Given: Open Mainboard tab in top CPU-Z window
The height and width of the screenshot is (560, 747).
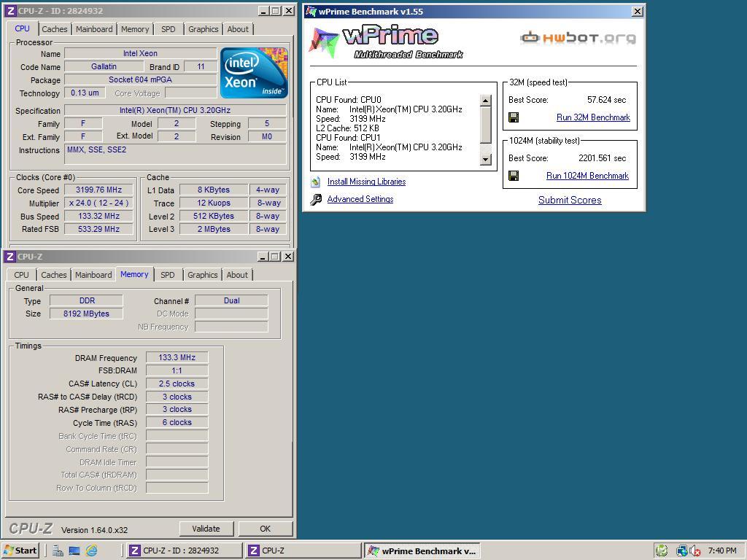Looking at the screenshot, I should click(94, 29).
